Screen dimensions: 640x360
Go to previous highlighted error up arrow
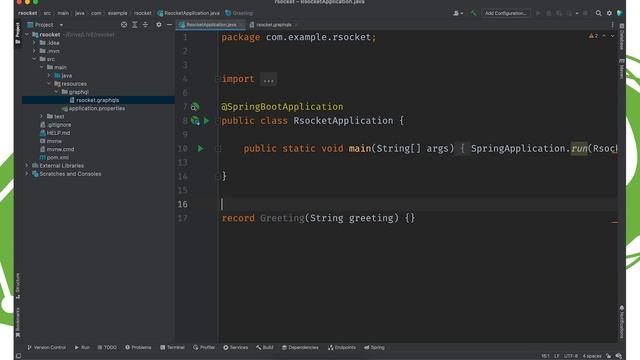click(x=604, y=36)
